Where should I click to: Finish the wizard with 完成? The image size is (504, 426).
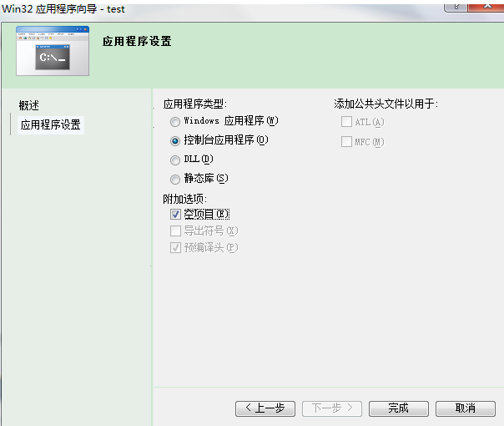pos(399,408)
